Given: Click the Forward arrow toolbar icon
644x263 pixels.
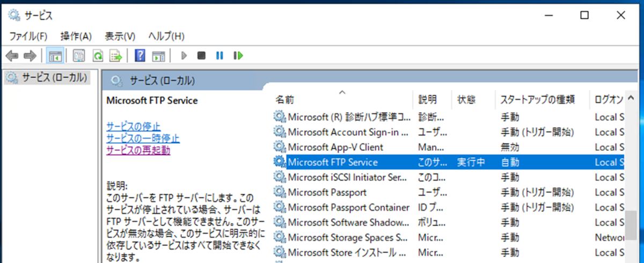Looking at the screenshot, I should click(30, 55).
